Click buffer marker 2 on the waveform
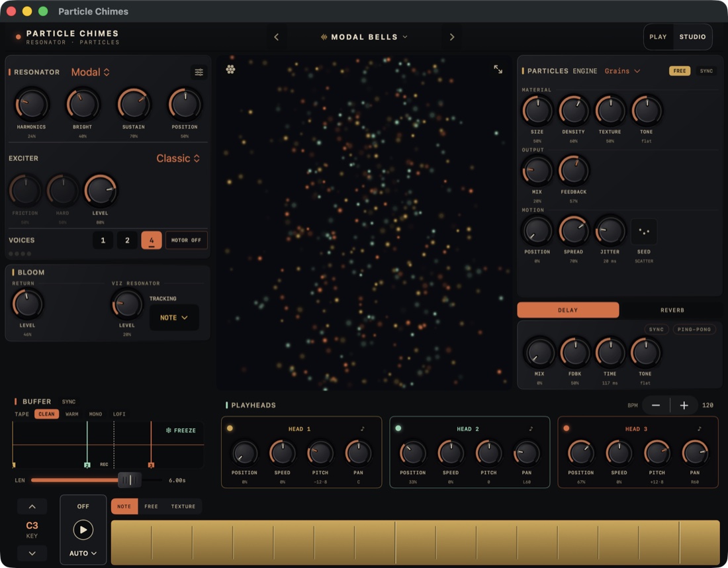The height and width of the screenshot is (568, 728). pyautogui.click(x=87, y=465)
